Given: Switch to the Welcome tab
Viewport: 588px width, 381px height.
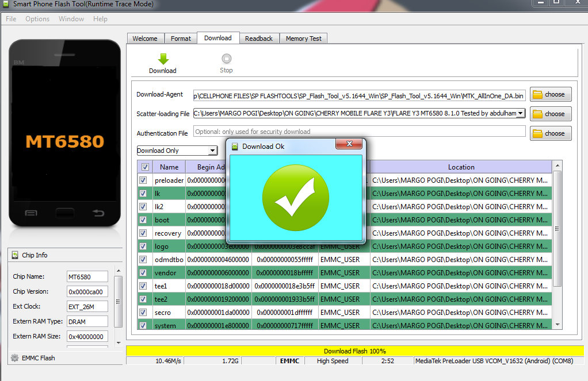Looking at the screenshot, I should point(145,39).
